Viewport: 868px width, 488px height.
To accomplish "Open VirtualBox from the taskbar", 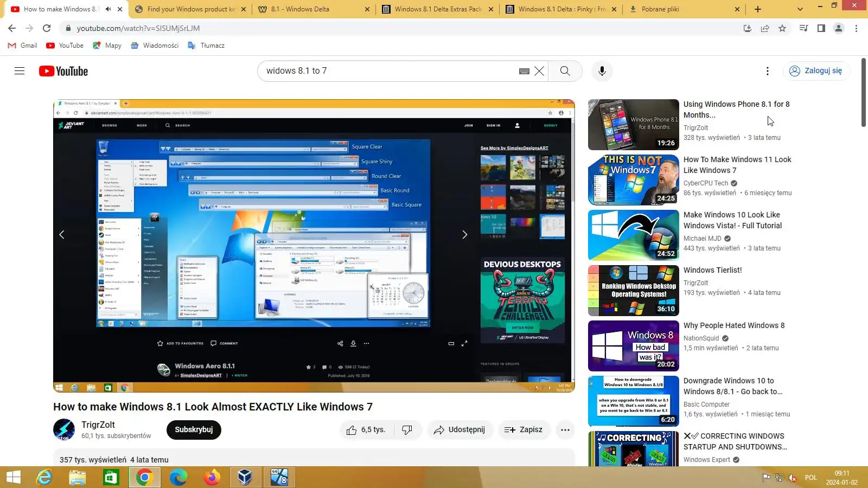I will coord(245,477).
